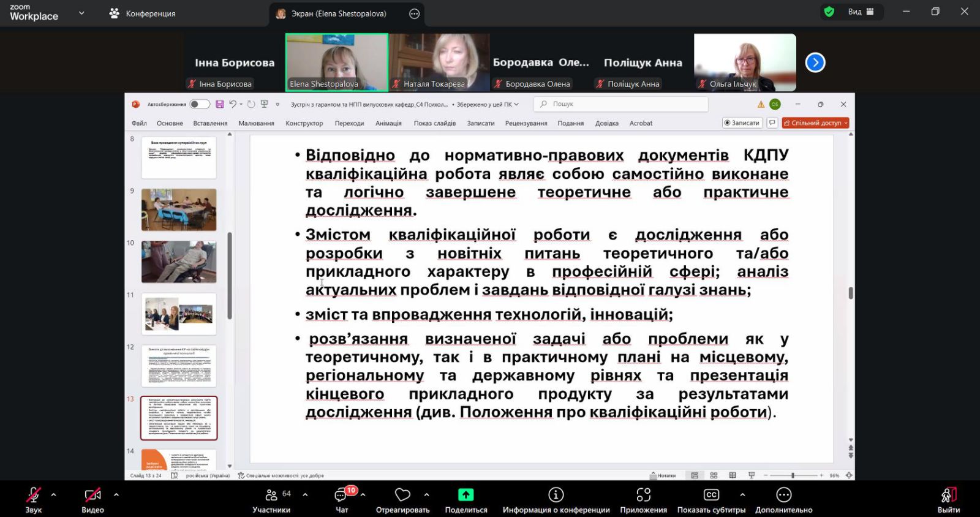Turn on the video camera
The width and height of the screenshot is (980, 517).
92,495
